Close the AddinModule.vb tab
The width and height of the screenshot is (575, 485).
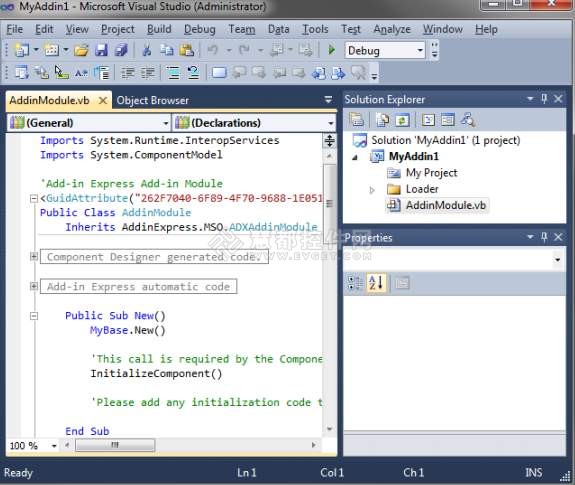(103, 100)
